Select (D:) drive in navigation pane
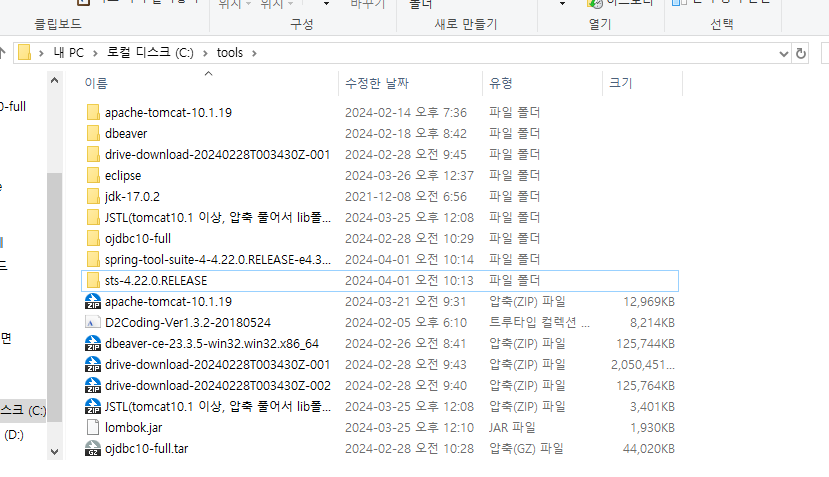 tap(14, 435)
